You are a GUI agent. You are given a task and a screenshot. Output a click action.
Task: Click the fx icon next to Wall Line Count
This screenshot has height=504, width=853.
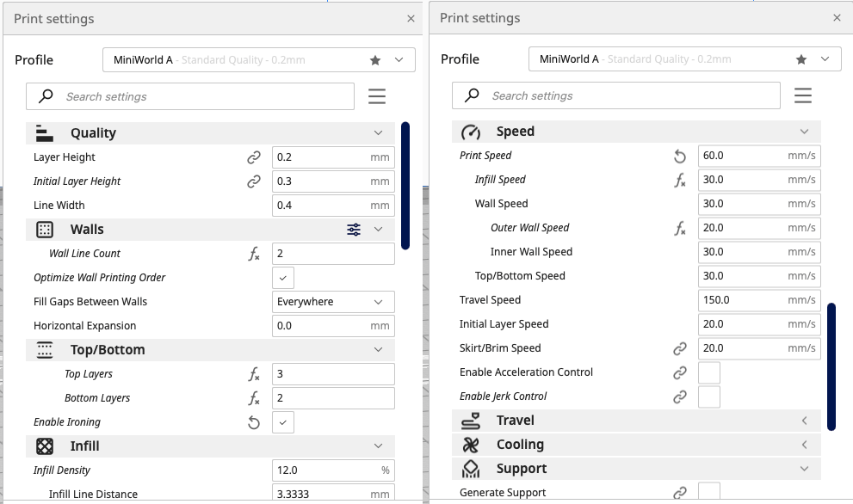tap(254, 254)
